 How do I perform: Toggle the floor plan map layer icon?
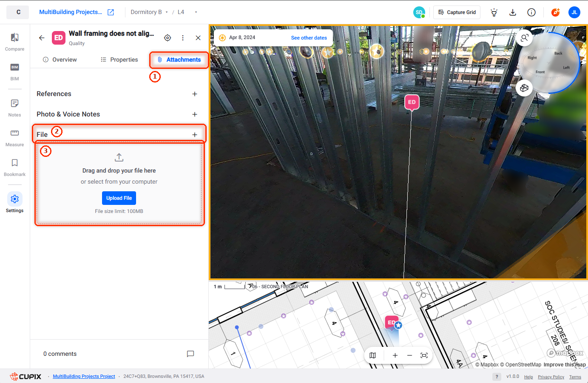pos(373,355)
